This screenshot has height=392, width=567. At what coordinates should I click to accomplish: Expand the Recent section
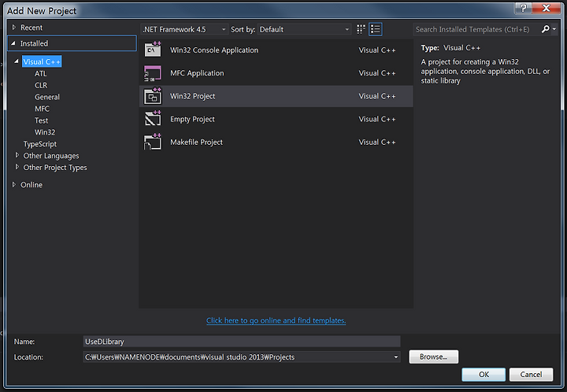coord(14,27)
